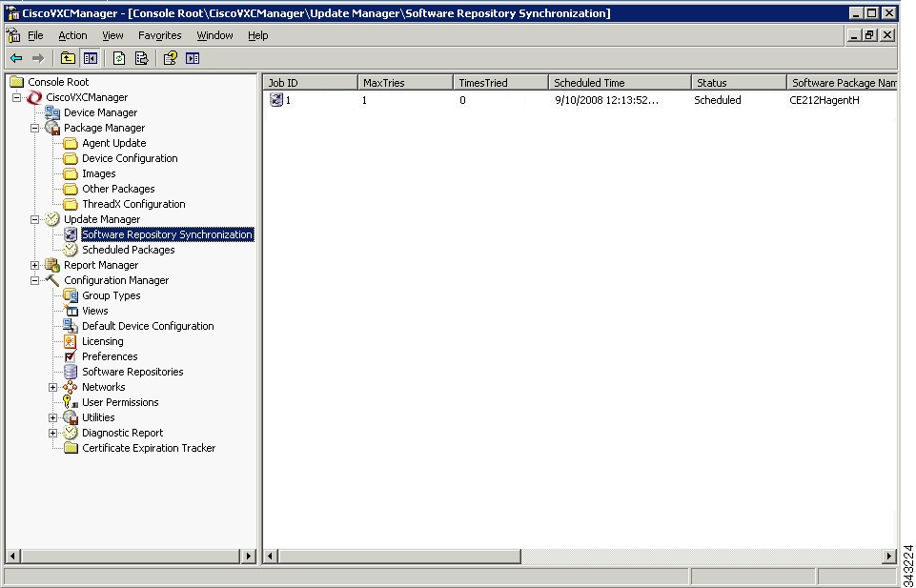Click the Configuration Manager hammer icon
This screenshot has width=916, height=588.
pyautogui.click(x=52, y=280)
